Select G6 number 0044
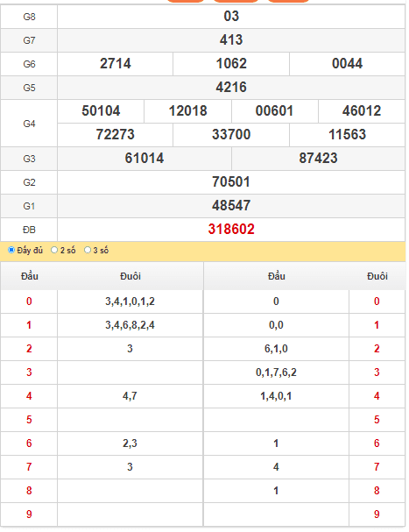 pos(348,64)
